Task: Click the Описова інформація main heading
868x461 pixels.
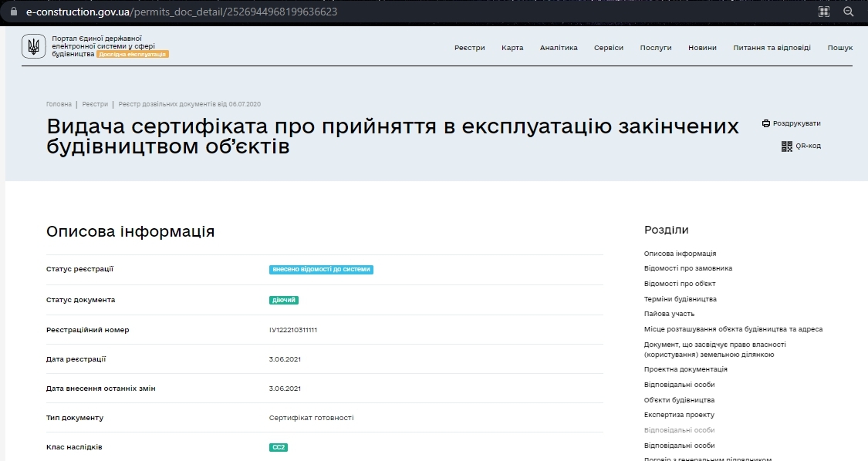Action: pyautogui.click(x=130, y=231)
